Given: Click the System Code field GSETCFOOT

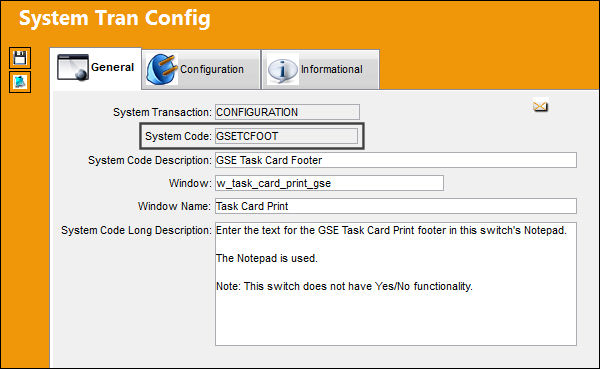Looking at the screenshot, I should [286, 136].
